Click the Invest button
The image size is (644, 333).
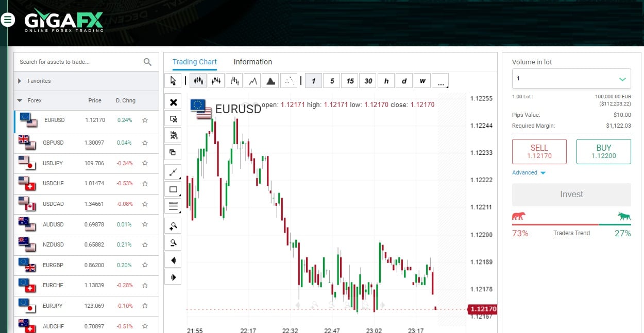click(x=571, y=195)
